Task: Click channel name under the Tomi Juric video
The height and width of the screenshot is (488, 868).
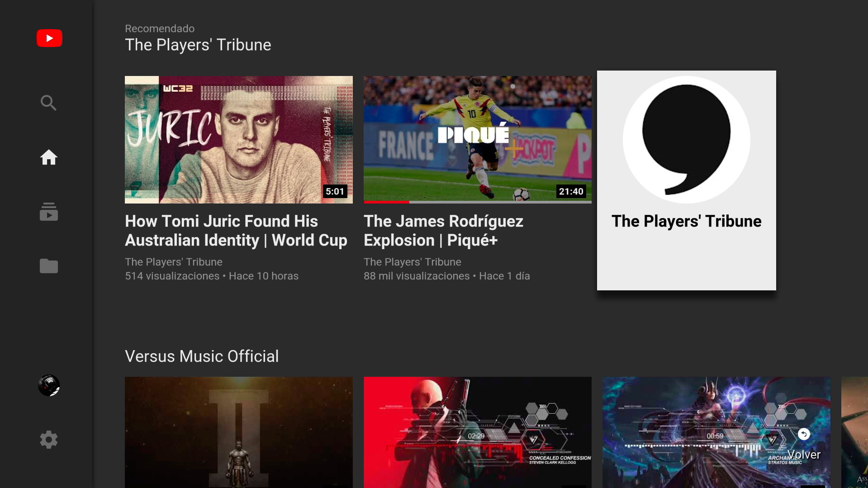Action: point(174,262)
